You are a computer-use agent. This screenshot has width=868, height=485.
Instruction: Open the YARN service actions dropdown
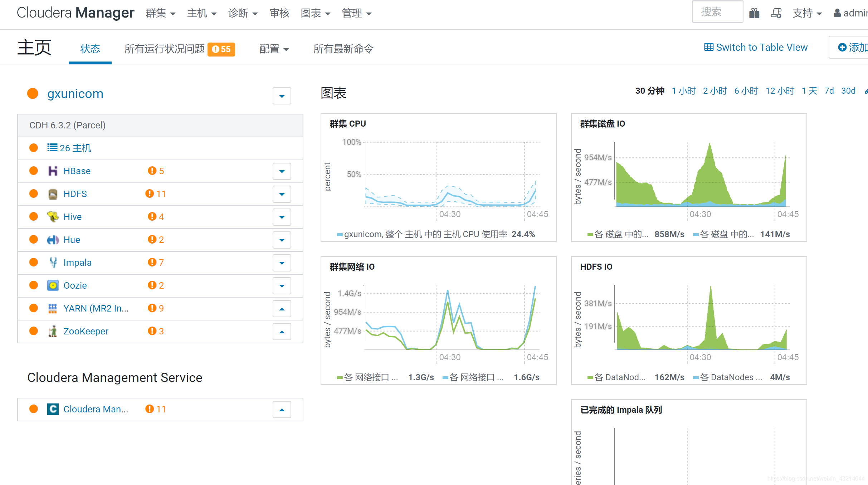tap(282, 309)
